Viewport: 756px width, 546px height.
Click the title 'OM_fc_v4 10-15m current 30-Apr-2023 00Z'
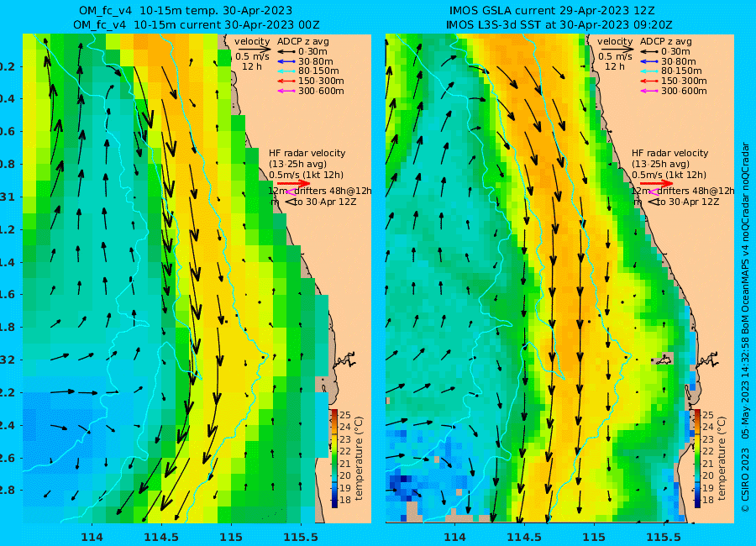197,24
